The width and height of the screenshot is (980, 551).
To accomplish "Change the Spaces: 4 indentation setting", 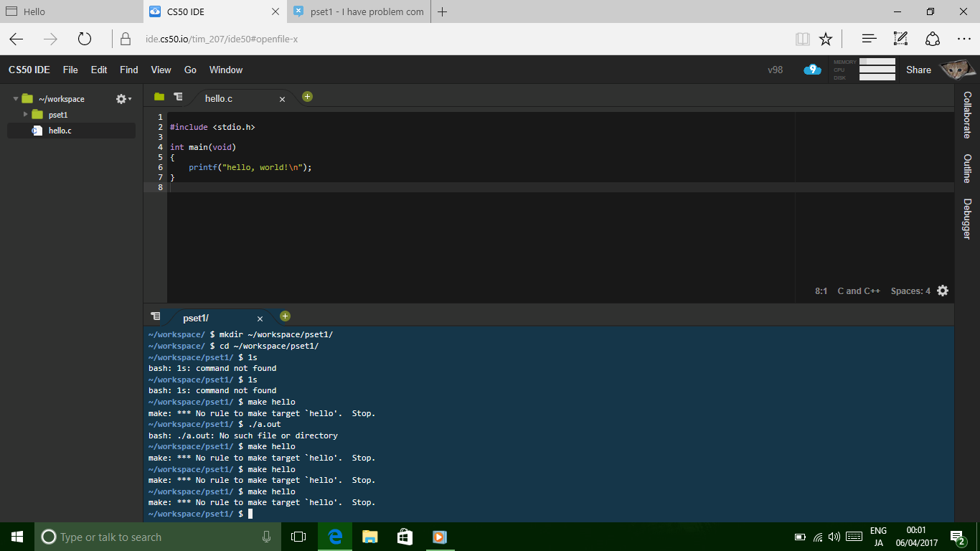I will [910, 291].
